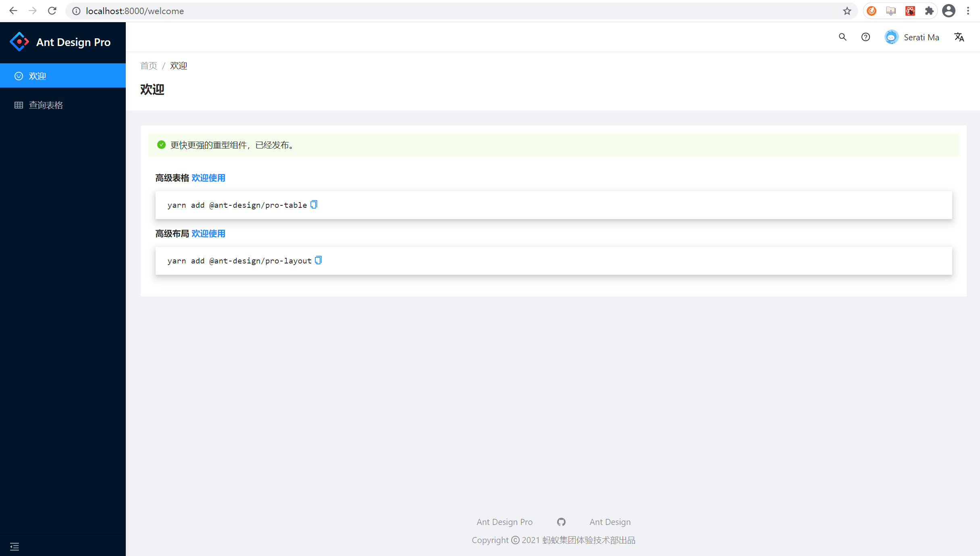This screenshot has width=980, height=556.
Task: Bookmark this page with star icon
Action: tap(847, 11)
